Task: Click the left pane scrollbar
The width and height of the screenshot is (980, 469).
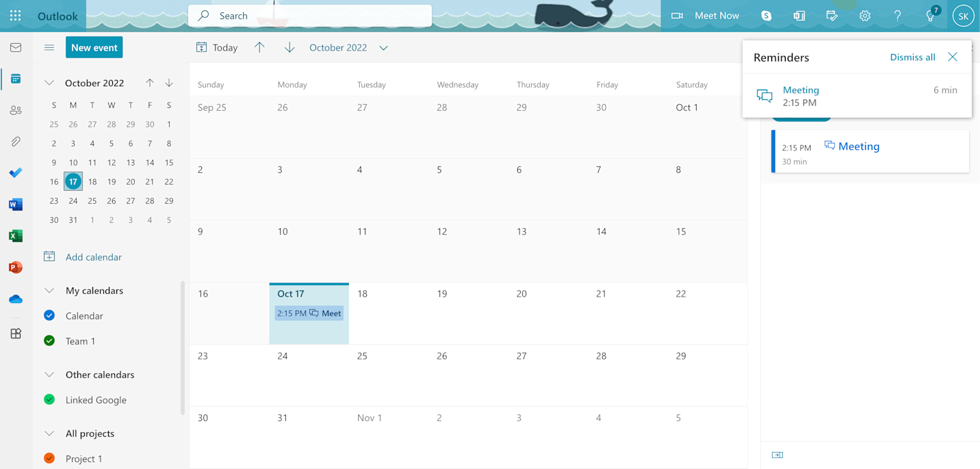Action: [x=183, y=347]
